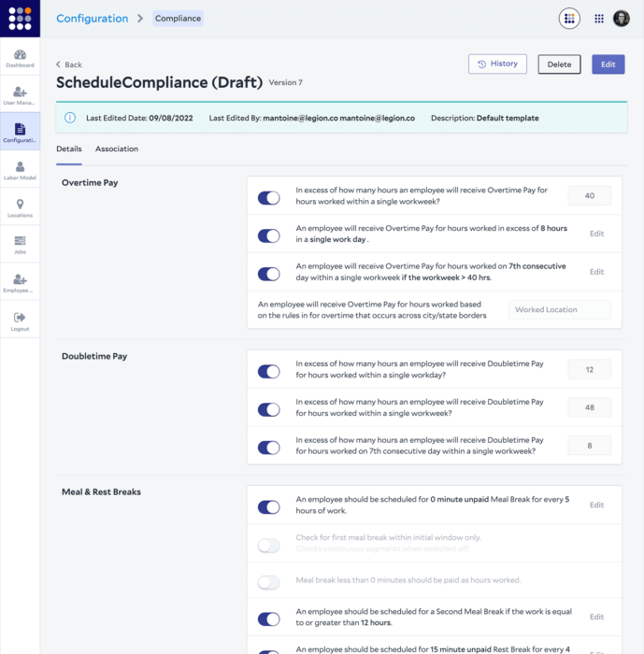644x654 pixels.
Task: Click the Logout sidebar icon
Action: (20, 321)
